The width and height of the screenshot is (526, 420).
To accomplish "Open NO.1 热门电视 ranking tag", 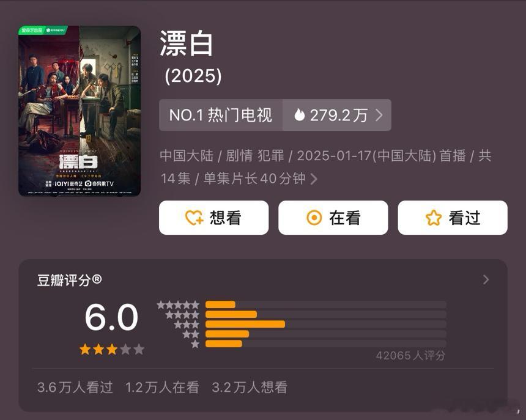I will tap(221, 115).
